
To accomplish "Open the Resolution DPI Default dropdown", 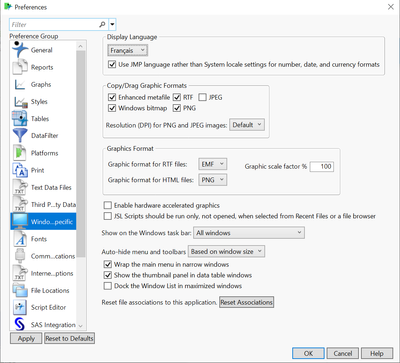I will coord(247,125).
